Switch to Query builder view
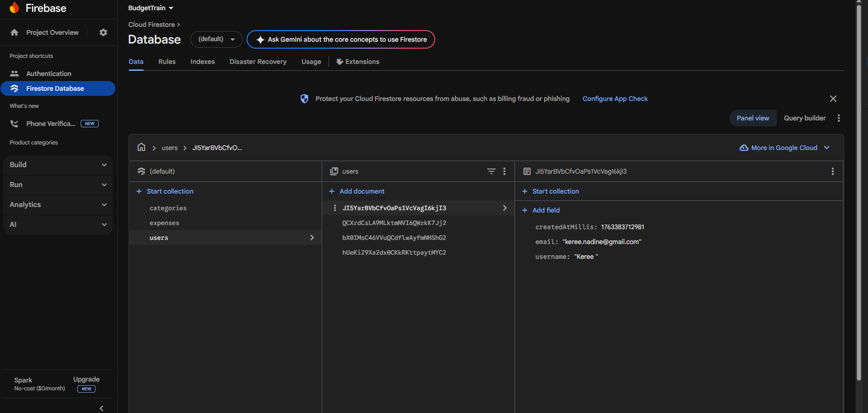 point(805,118)
